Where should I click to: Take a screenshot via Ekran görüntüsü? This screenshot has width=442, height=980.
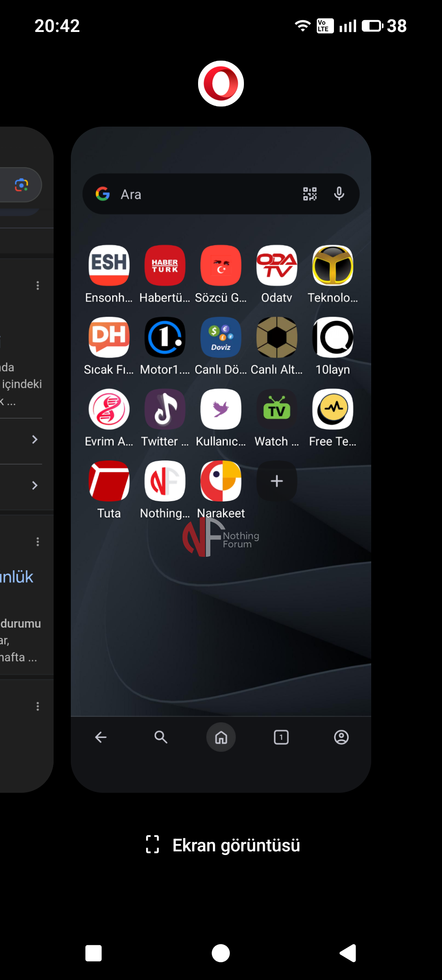(x=223, y=845)
